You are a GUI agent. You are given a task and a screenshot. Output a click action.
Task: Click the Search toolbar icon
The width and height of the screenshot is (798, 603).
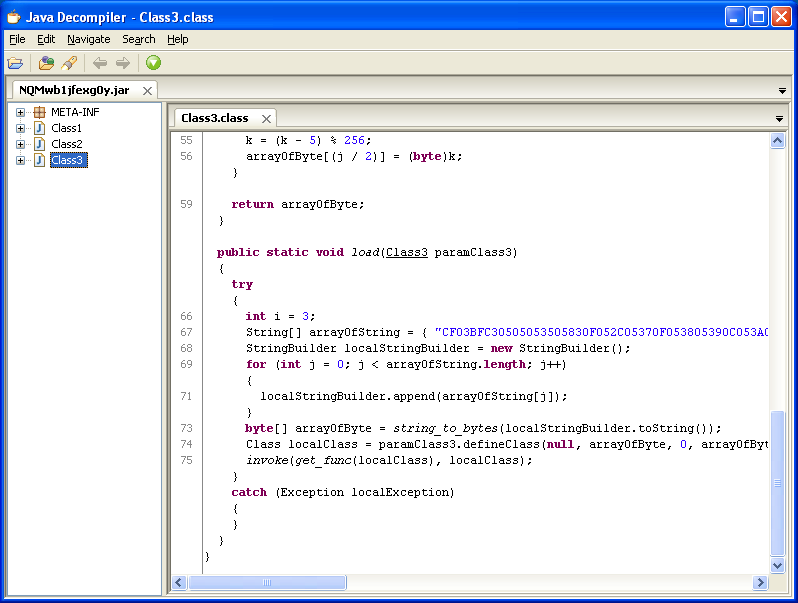pyautogui.click(x=69, y=63)
